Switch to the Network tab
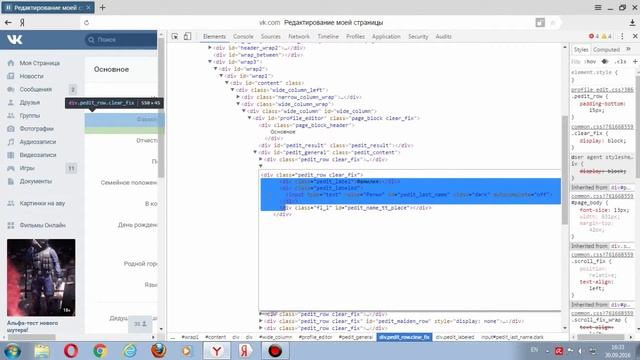640x360 pixels. [299, 36]
